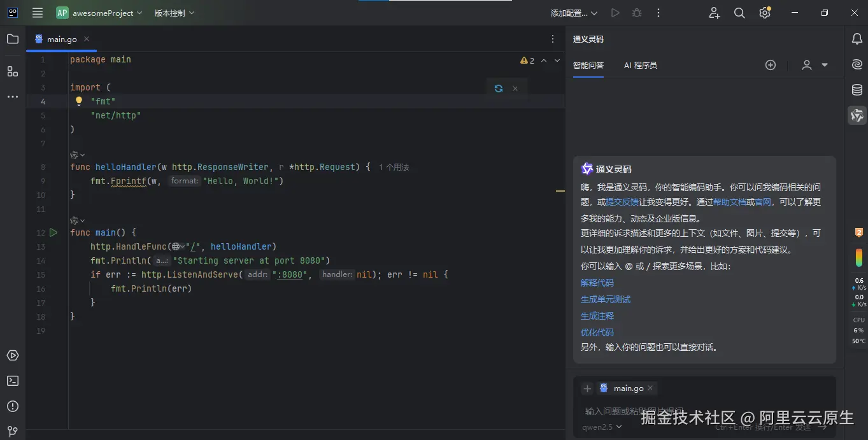Open the awesomeProject project dropdown

99,13
